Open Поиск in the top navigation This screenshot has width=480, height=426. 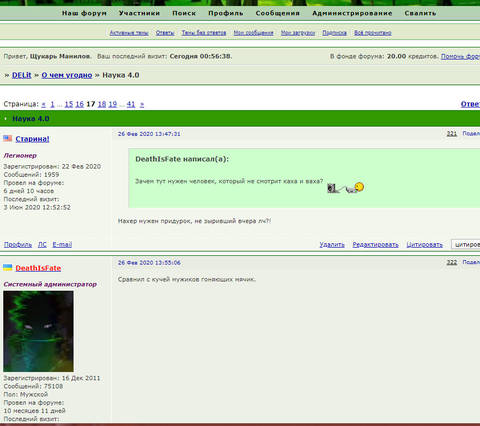pos(184,13)
